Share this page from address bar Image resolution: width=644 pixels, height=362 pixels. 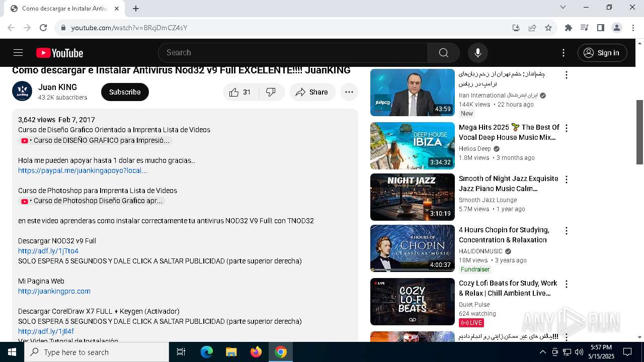click(x=532, y=28)
